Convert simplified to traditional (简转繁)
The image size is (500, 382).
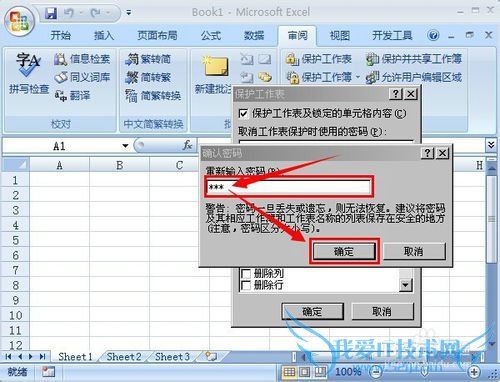click(x=148, y=77)
